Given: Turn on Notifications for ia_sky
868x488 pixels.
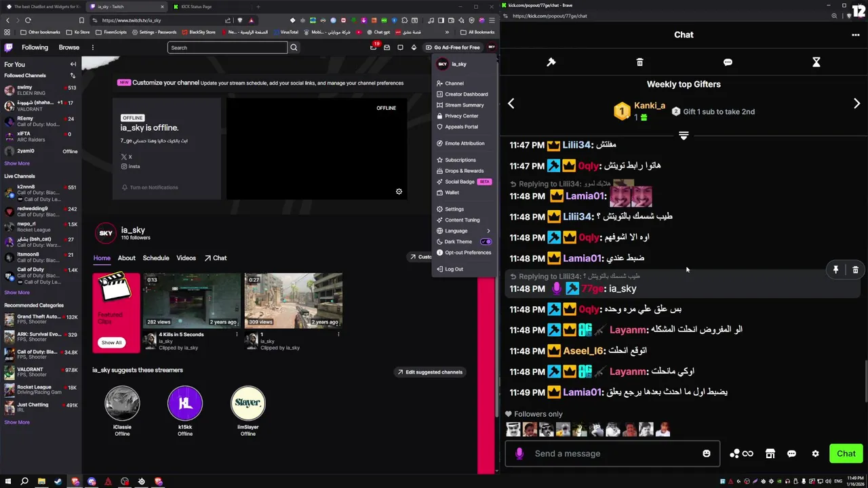Looking at the screenshot, I should click(150, 188).
